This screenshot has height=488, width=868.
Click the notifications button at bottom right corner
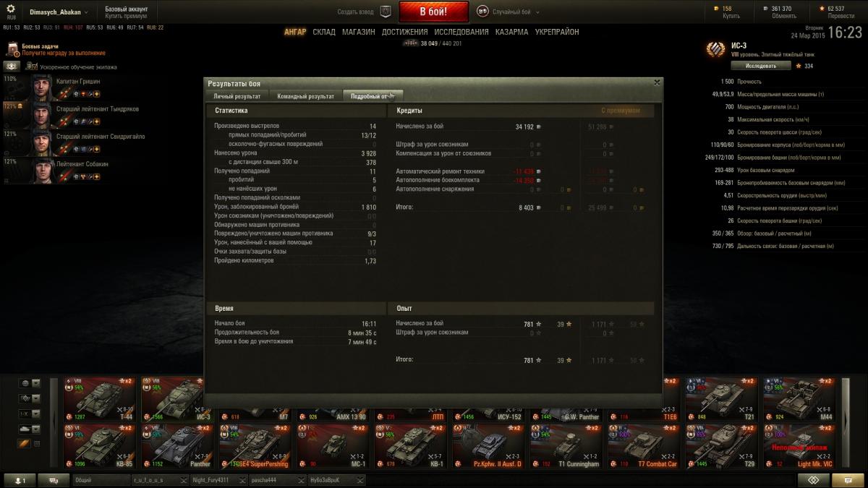click(x=848, y=480)
